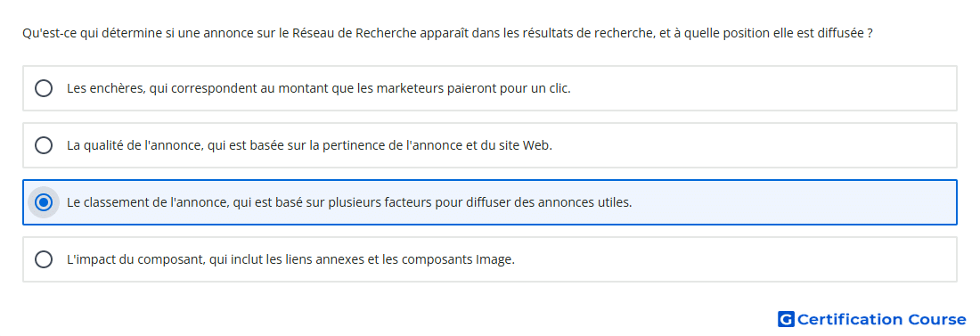Click the selected "Le classement de l'annonce" radio
The height and width of the screenshot is (336, 980).
[x=44, y=202]
